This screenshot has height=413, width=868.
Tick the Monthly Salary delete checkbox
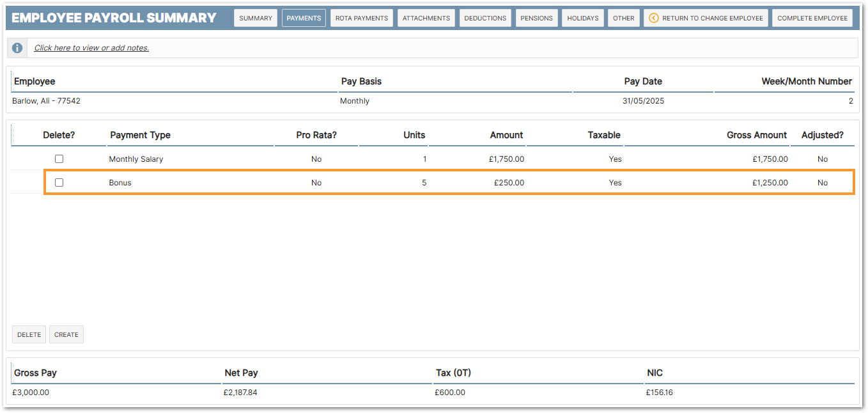pyautogui.click(x=59, y=159)
